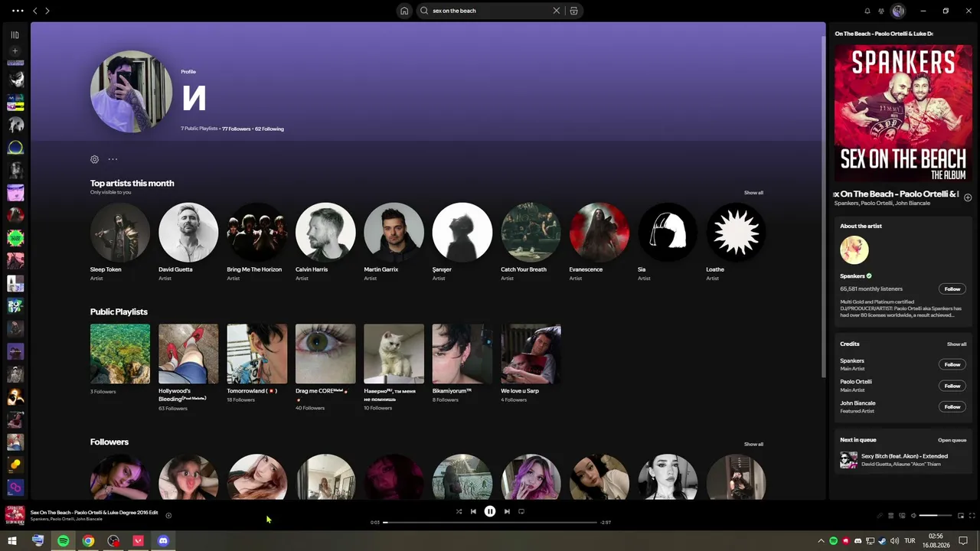This screenshot has width=980, height=551.
Task: Open the mini player
Action: pos(961,516)
